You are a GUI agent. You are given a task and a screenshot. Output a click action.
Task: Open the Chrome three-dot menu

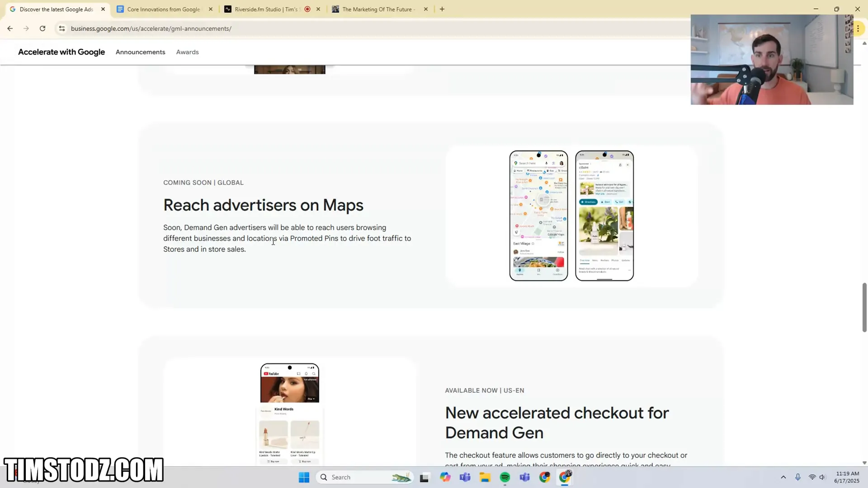click(x=858, y=28)
